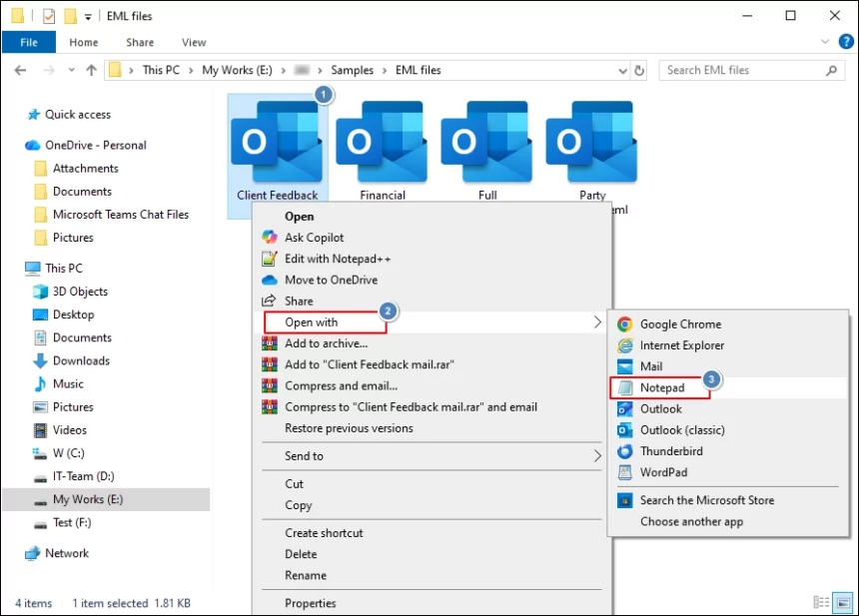
Task: Click the WinRAR icon beside Add to archive
Action: tap(269, 343)
